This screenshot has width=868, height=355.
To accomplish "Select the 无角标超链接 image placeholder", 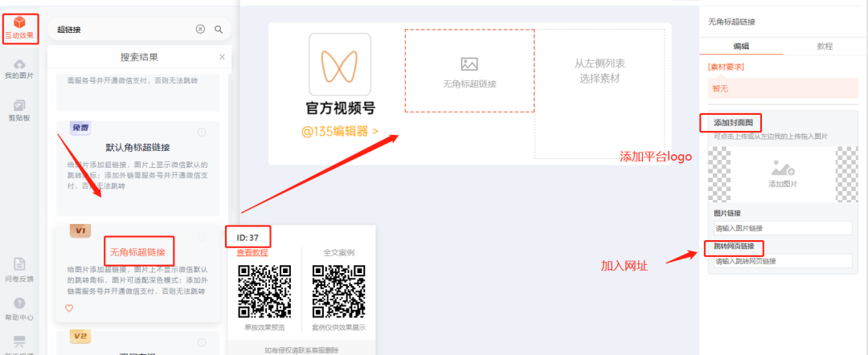I will click(469, 71).
